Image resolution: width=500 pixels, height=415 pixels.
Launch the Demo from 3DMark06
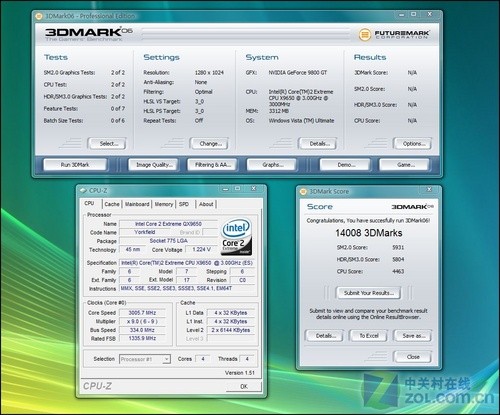[345, 165]
